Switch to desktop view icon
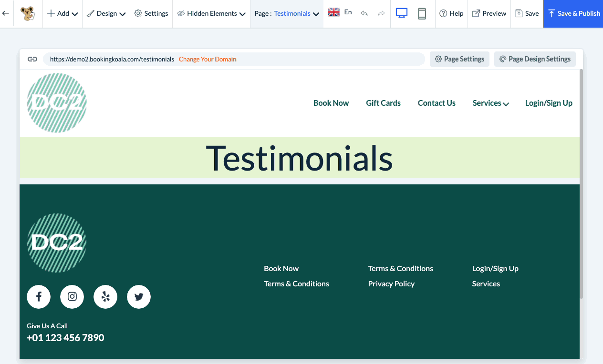The image size is (603, 364). click(402, 13)
